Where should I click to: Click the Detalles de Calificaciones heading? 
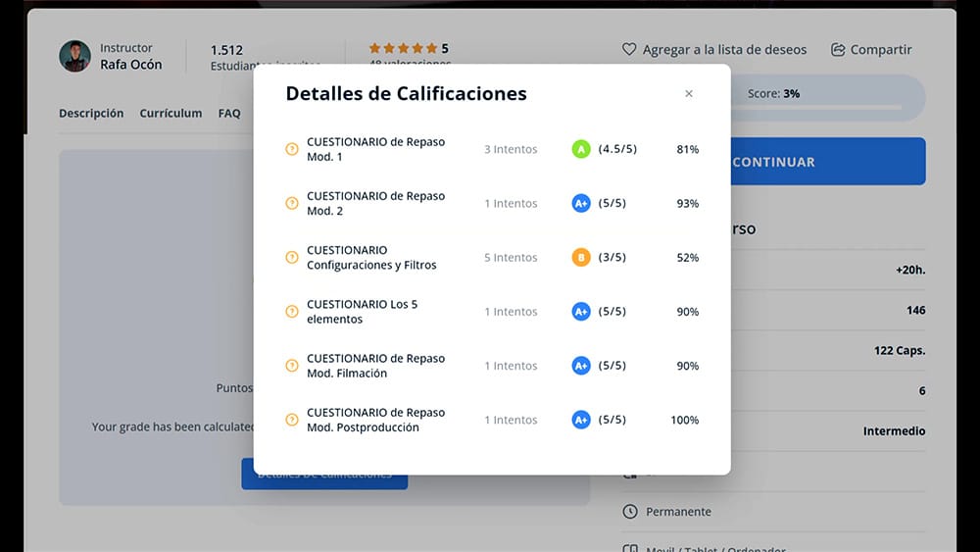coord(407,93)
